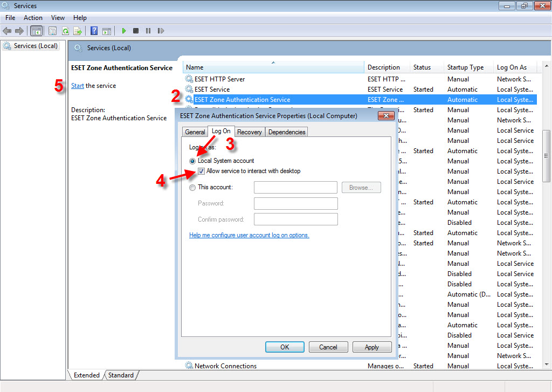
Task: Click Network S... in ESET HTTP Server row
Action: pos(514,79)
